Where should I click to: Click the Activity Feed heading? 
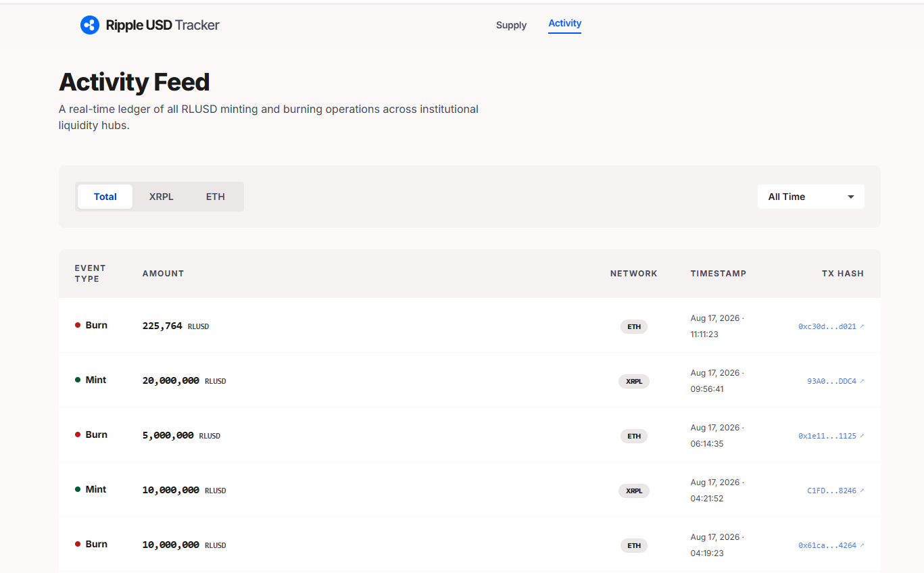coord(135,82)
